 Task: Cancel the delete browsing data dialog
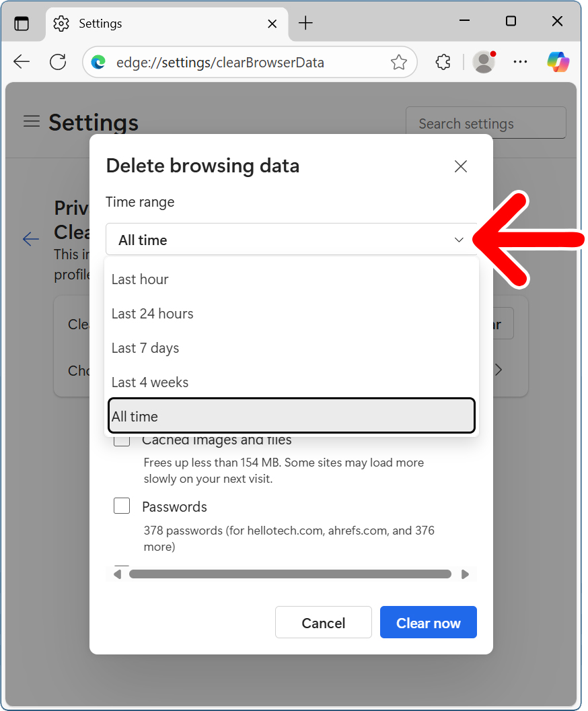(323, 623)
